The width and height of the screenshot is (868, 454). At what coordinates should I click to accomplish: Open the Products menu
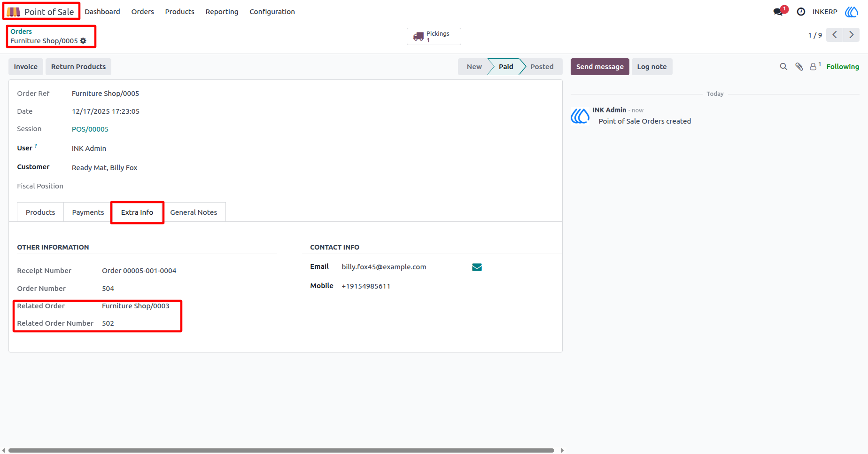pos(179,12)
